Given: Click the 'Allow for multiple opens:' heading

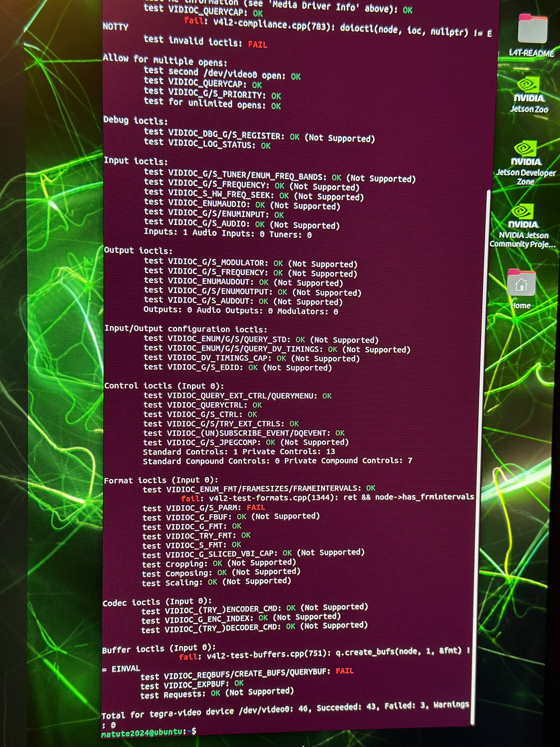Looking at the screenshot, I should pyautogui.click(x=165, y=60).
